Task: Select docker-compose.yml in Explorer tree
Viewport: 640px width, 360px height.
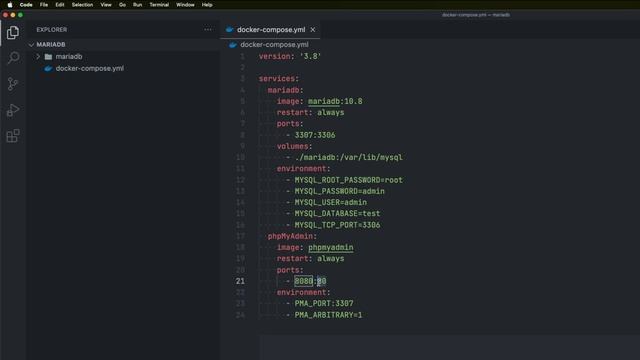Action: (90, 69)
